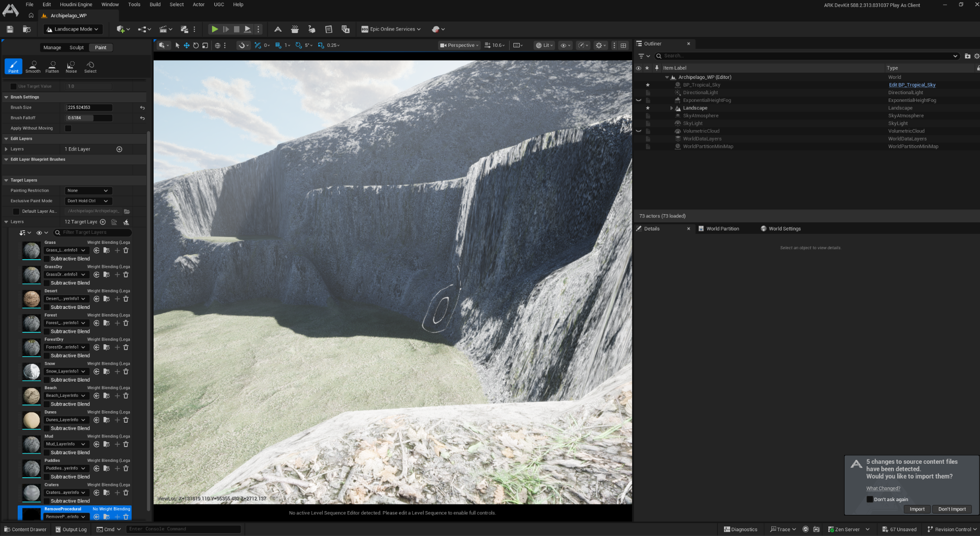Click the Snow layer thumbnail

coord(32,372)
